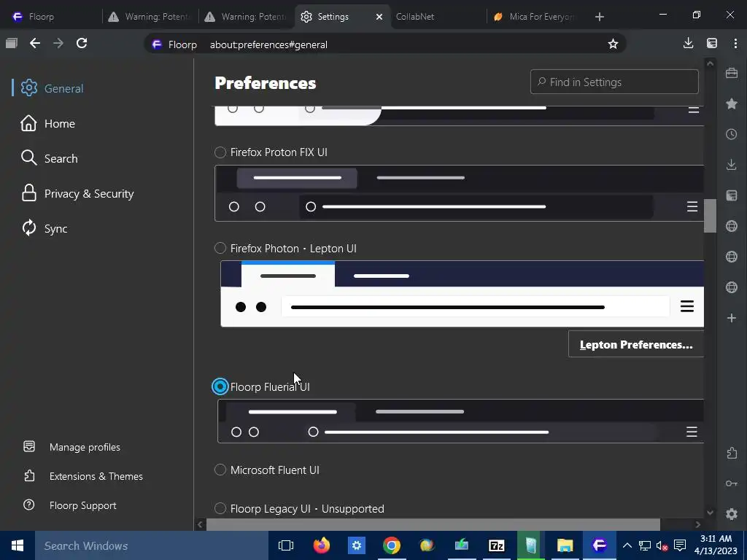Choose Floorp Legacy UI Unsupported radio option

220,508
